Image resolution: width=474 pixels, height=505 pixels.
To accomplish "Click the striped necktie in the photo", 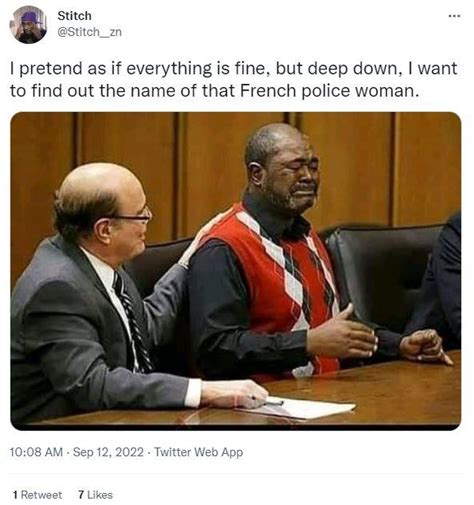I will coord(132,322).
